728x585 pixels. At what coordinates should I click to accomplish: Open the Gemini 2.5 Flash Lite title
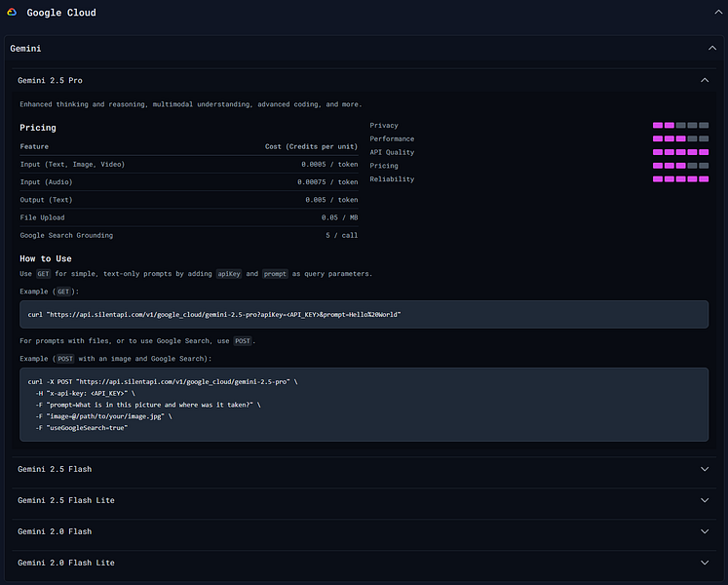click(x=66, y=500)
